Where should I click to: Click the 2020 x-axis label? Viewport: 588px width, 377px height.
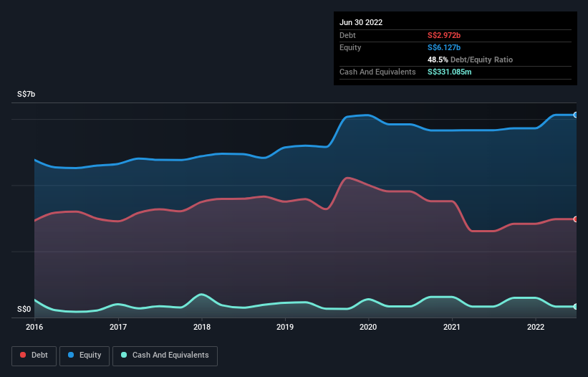tap(368, 327)
